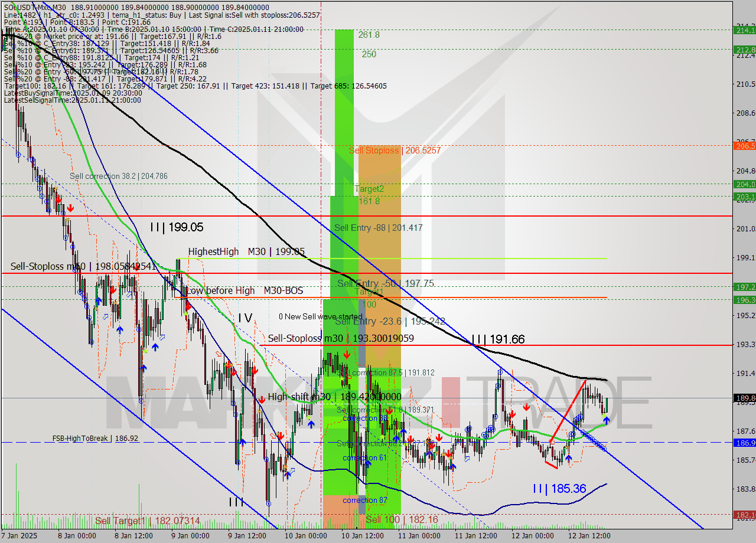
Task: Click the black 186.9 price tag
Action: 745,443
